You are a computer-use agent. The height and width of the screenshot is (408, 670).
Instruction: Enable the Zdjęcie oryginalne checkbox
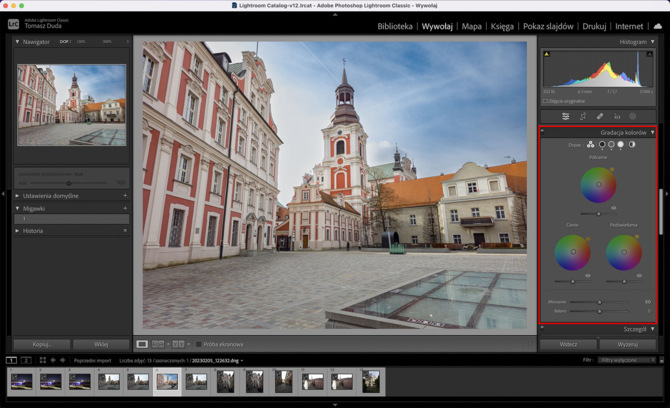pos(545,101)
